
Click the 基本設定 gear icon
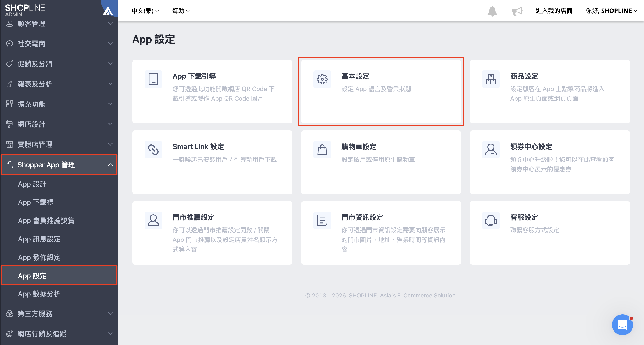click(x=322, y=79)
